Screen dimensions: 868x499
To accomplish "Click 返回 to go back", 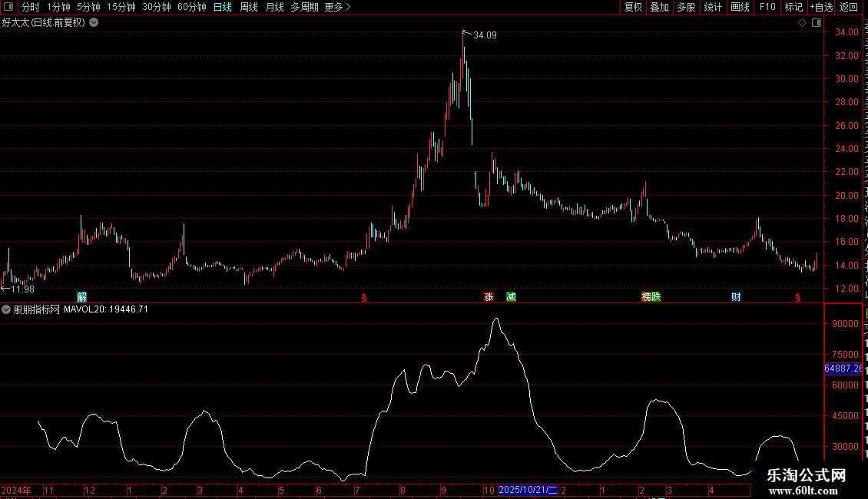I will coord(848,7).
